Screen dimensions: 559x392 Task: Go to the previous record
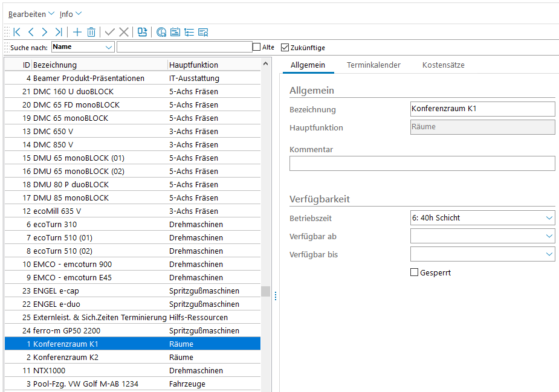click(x=31, y=32)
